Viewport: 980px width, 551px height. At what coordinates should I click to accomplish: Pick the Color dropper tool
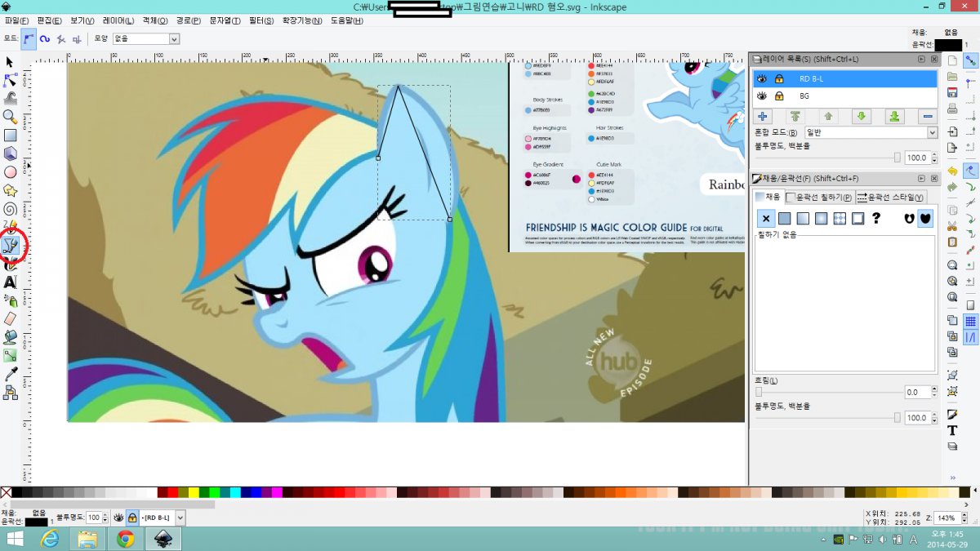(x=11, y=373)
